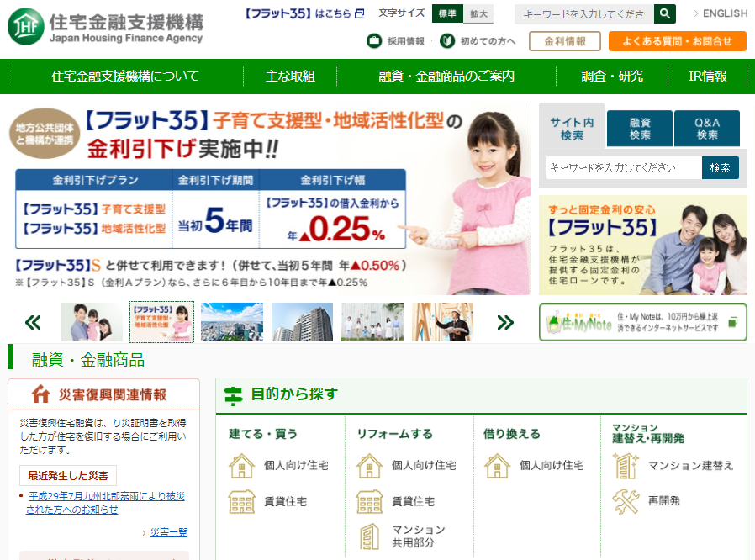Click the 再開発 text link
This screenshot has width=755, height=560.
pos(663,501)
